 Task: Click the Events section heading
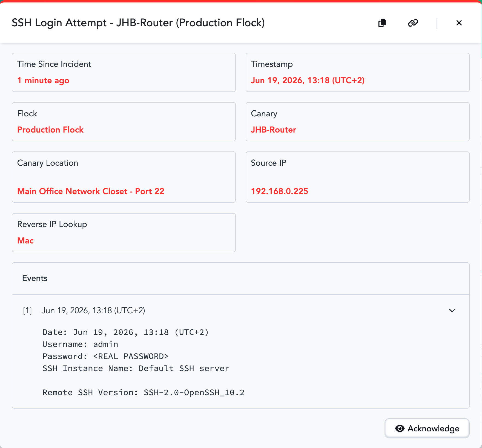click(35, 278)
